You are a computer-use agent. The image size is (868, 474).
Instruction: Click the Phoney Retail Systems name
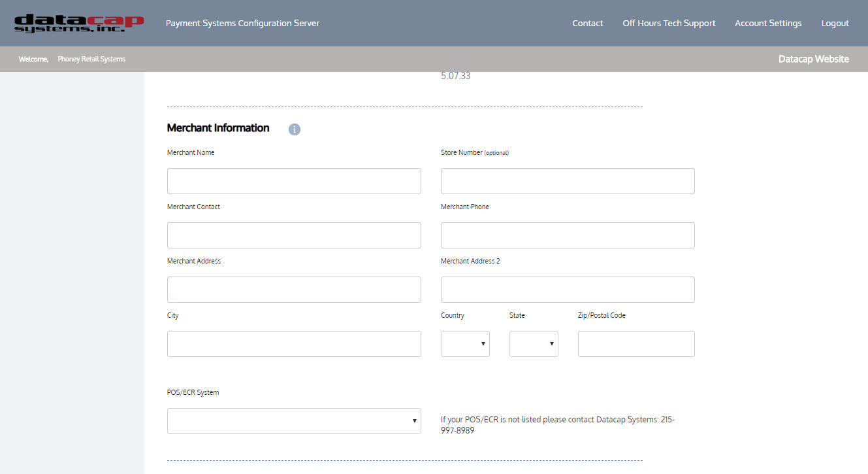click(91, 59)
